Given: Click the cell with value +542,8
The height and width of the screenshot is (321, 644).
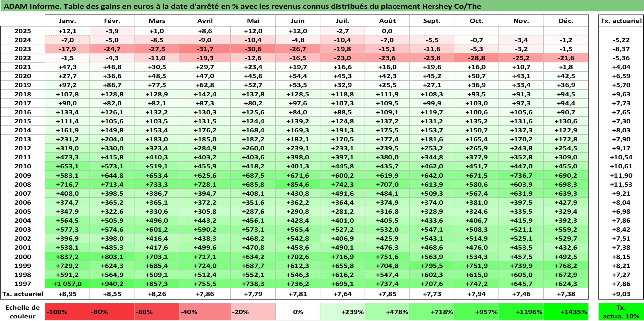Looking at the screenshot, I should click(x=298, y=239).
